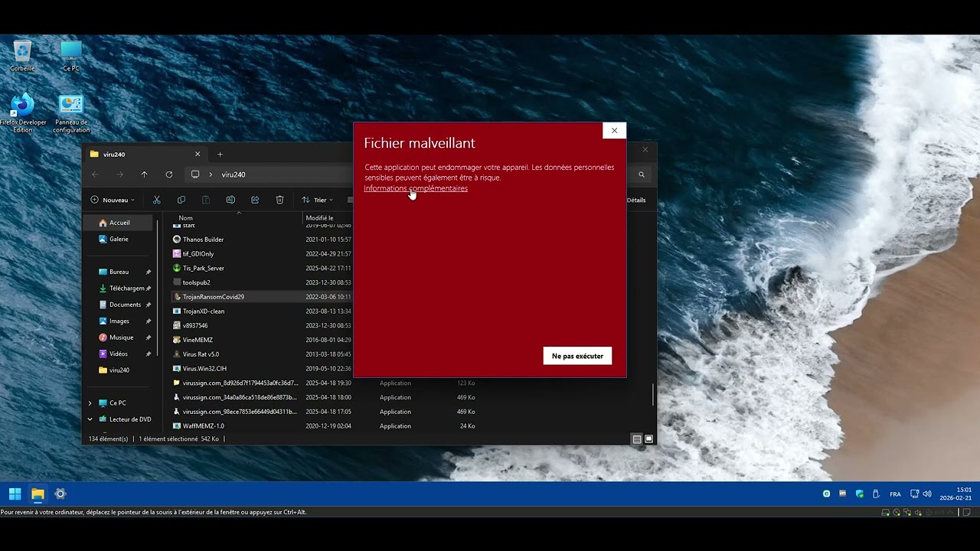
Task: Switch to details list view icon in status bar
Action: (x=636, y=439)
